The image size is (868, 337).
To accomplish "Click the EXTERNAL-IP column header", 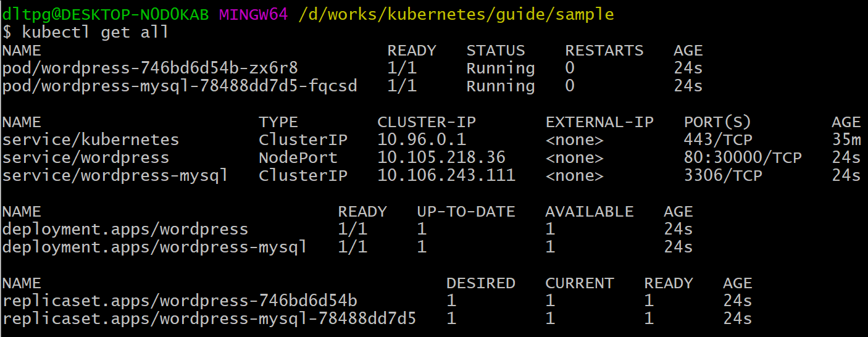I will click(599, 122).
